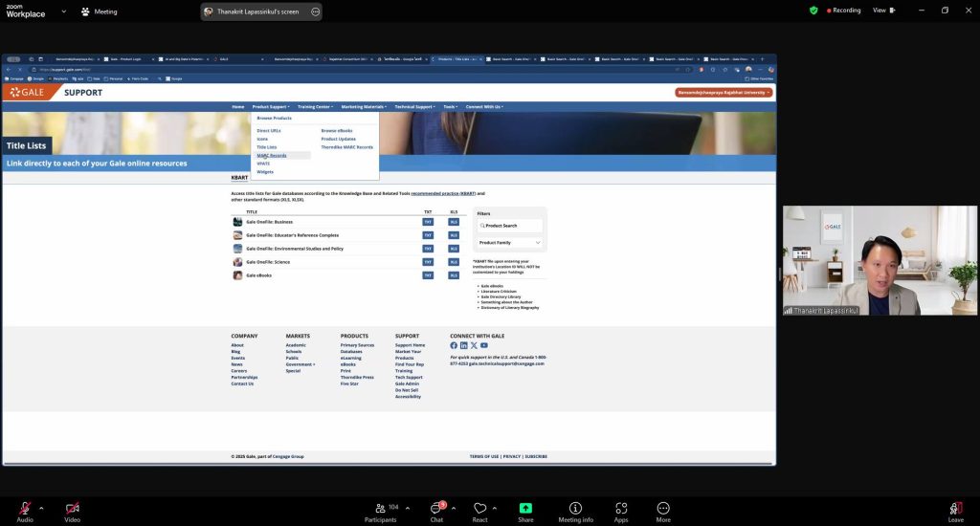Select the KBART tab
The width and height of the screenshot is (980, 526).
(239, 178)
